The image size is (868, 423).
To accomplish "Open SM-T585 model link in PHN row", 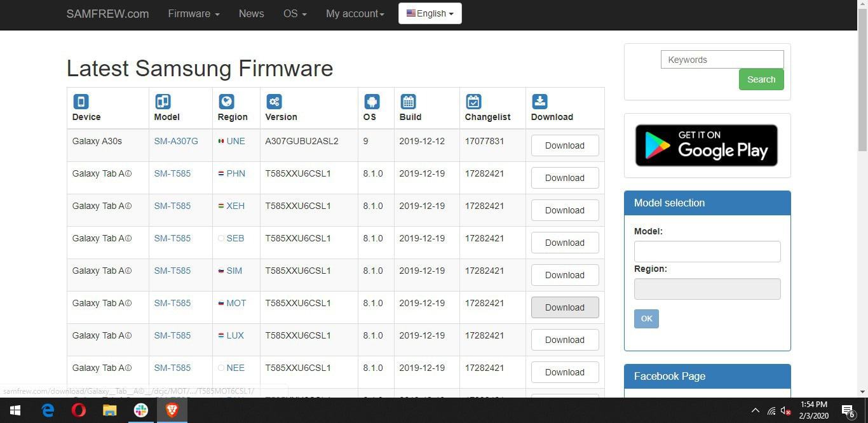I will tap(172, 173).
